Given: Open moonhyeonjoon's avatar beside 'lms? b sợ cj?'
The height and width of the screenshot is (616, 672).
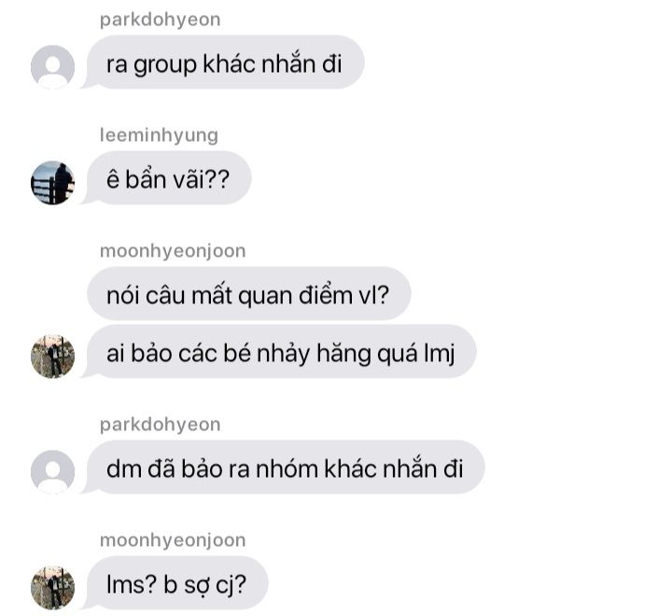Looking at the screenshot, I should point(52,588).
